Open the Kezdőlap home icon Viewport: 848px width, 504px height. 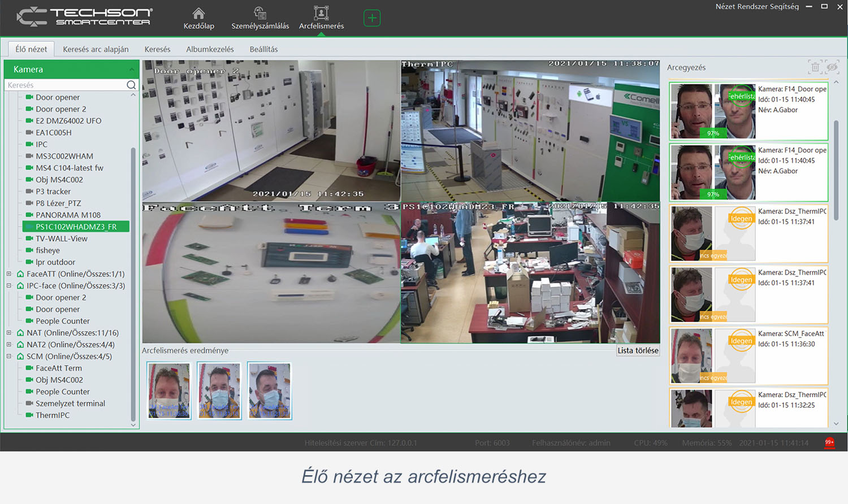pos(198,14)
